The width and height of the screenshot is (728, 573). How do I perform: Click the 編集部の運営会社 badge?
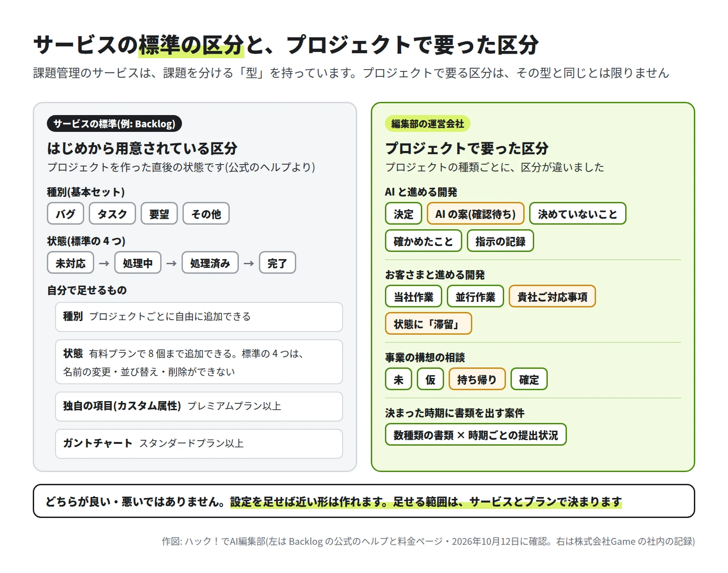tap(428, 124)
